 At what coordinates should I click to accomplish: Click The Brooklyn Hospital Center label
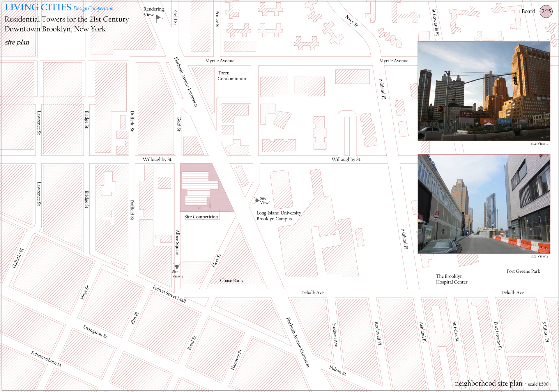coord(452,279)
